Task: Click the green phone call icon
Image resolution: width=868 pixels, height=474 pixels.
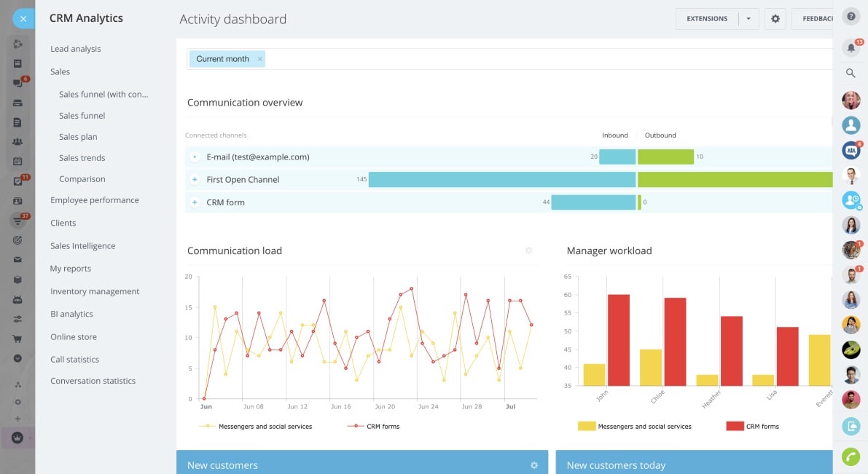Action: 851,457
